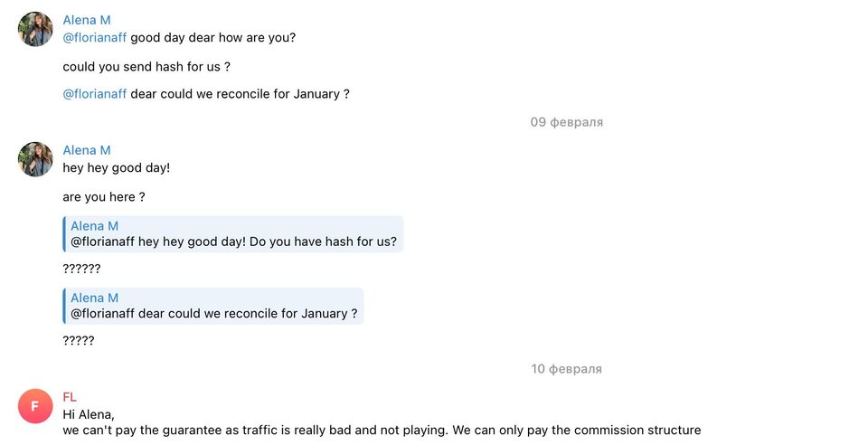Click the "Hi Alena," greeting line
This screenshot has height=445, width=868.
click(89, 415)
